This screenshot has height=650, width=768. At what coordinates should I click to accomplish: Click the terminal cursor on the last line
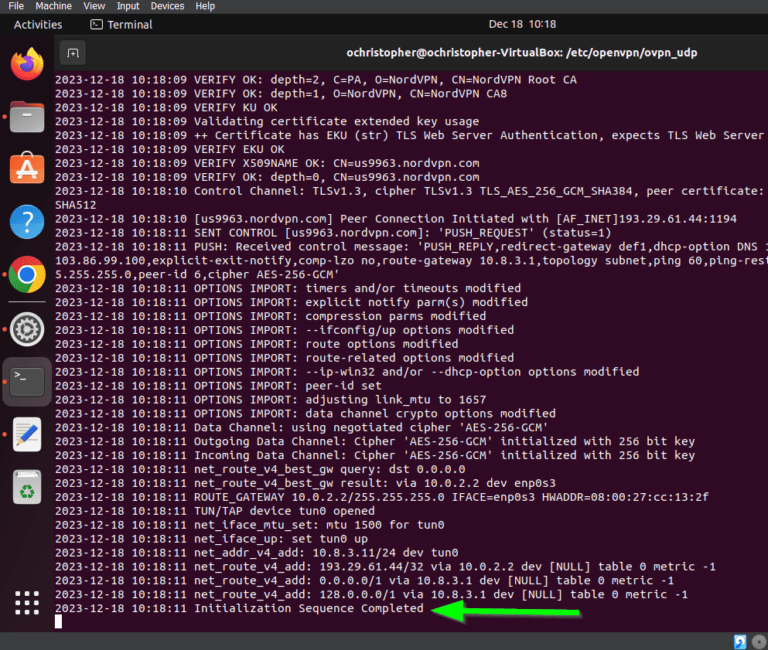[x=59, y=621]
